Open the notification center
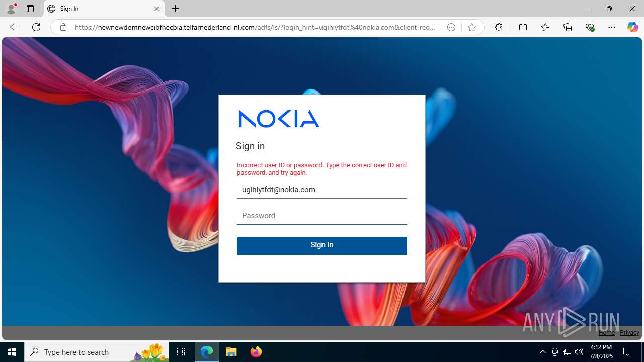The height and width of the screenshot is (362, 644). (628, 352)
